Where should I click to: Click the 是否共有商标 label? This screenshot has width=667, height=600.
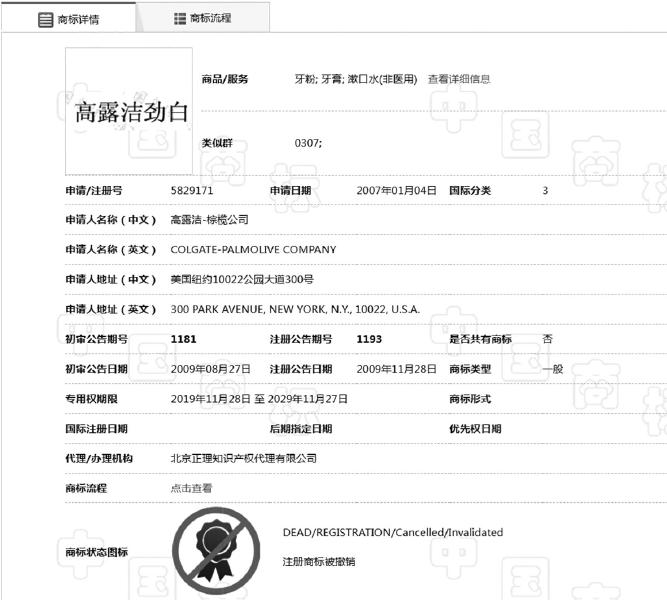pos(481,339)
